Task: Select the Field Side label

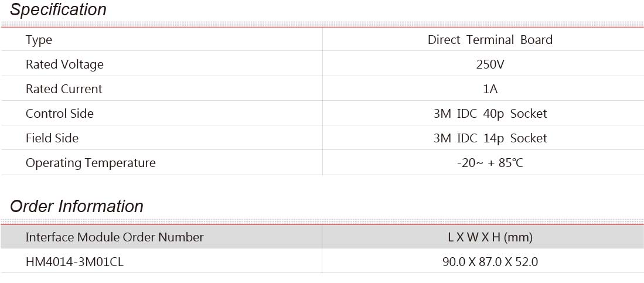Action: (52, 138)
